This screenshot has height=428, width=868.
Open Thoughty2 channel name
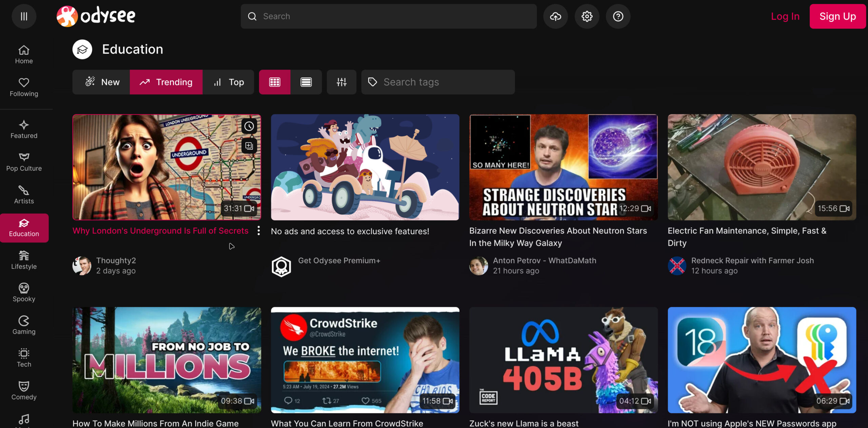tap(116, 260)
